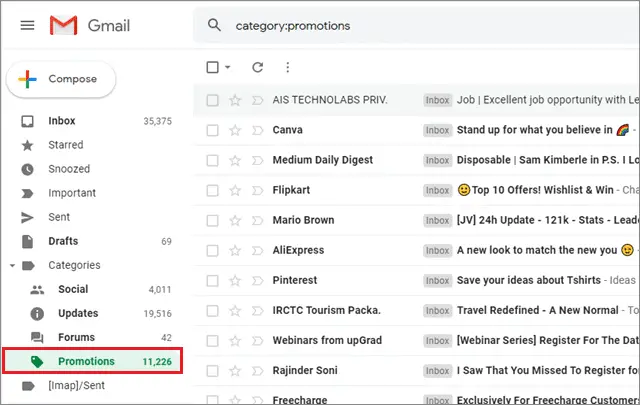Check the Rajinder Soni email checkbox

pyautogui.click(x=212, y=371)
